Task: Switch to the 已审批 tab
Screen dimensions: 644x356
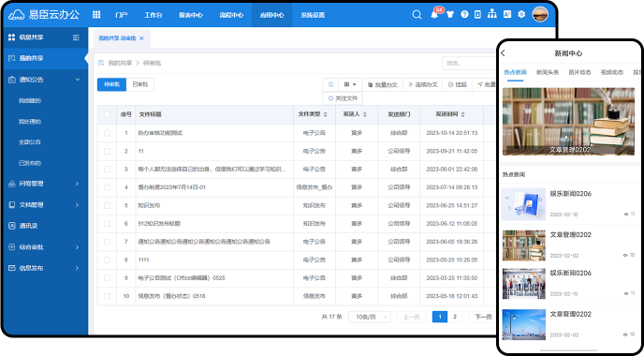Action: coord(140,84)
